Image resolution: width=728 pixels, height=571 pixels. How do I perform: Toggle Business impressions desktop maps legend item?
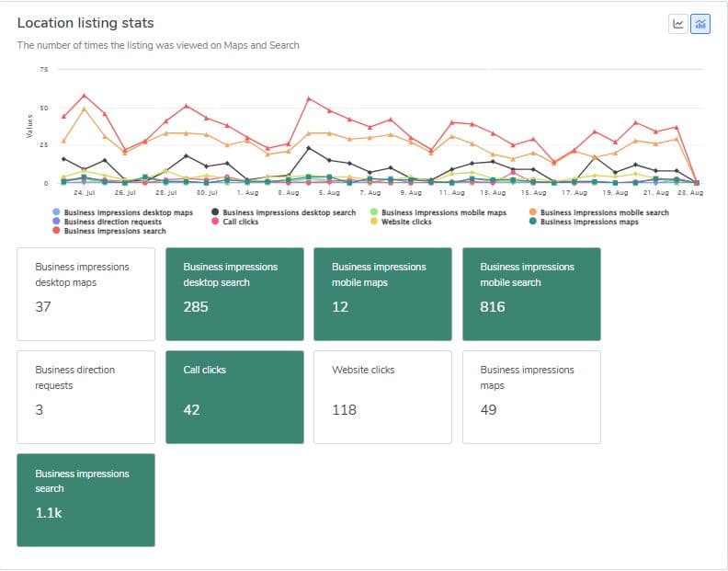123,212
